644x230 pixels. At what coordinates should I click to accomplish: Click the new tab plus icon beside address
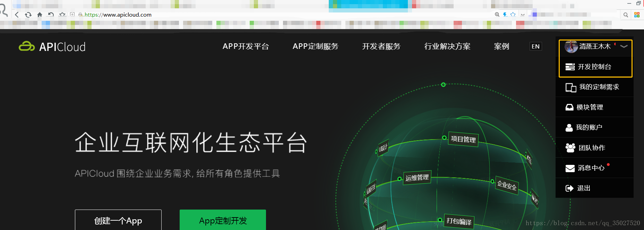(x=72, y=15)
